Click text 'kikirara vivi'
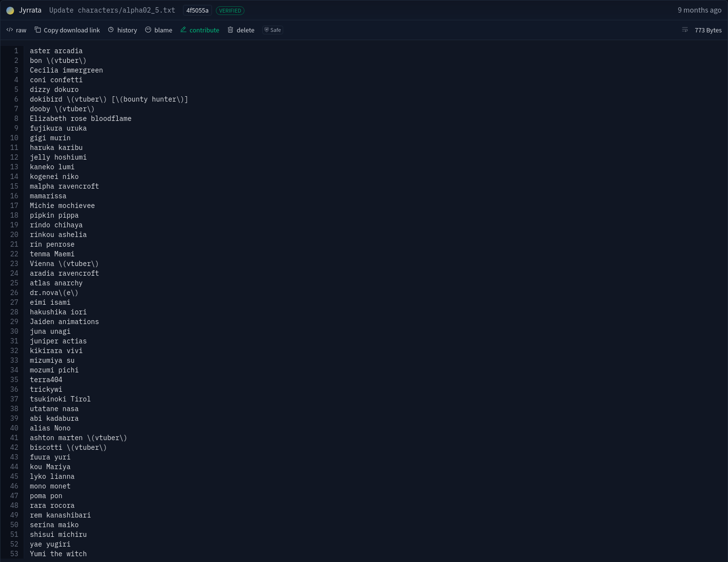728x562 pixels. click(56, 351)
